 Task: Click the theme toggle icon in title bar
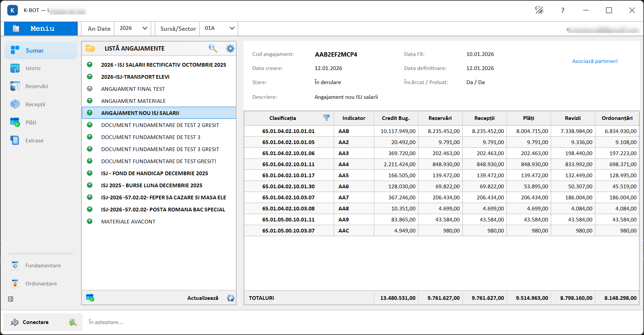[539, 10]
